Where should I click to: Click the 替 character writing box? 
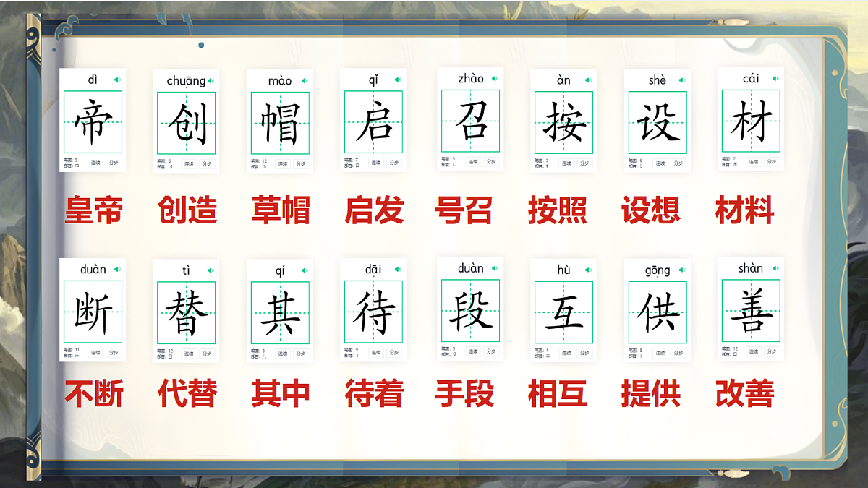coord(186,312)
